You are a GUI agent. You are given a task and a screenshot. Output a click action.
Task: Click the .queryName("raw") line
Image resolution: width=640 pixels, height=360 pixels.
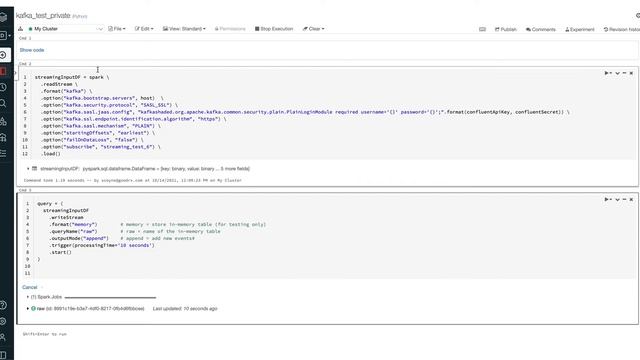(x=73, y=231)
